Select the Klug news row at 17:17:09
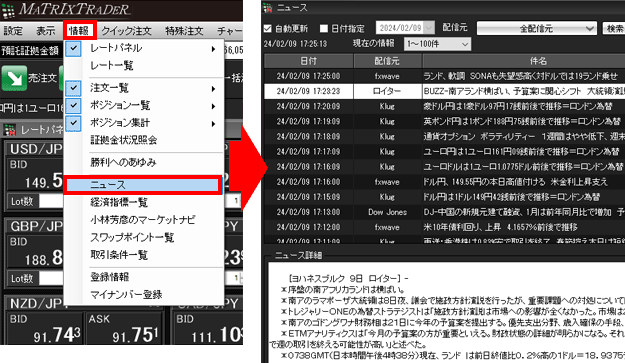The image size is (625, 363). coord(444,152)
